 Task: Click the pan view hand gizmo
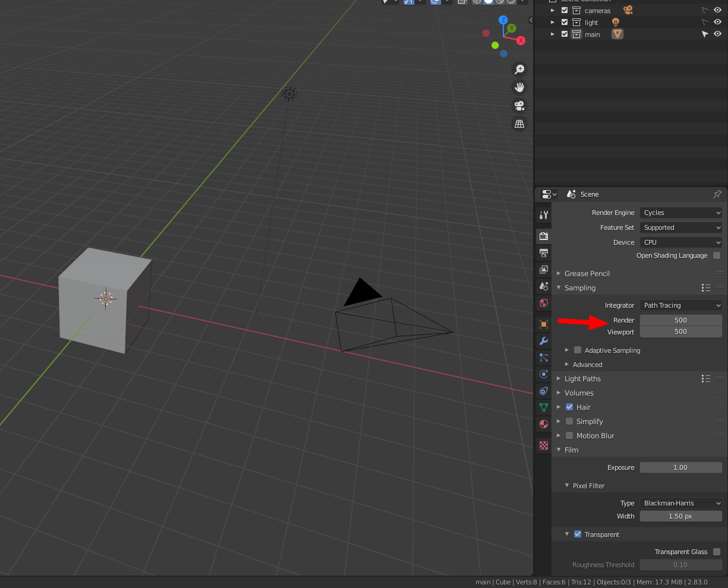click(x=519, y=87)
